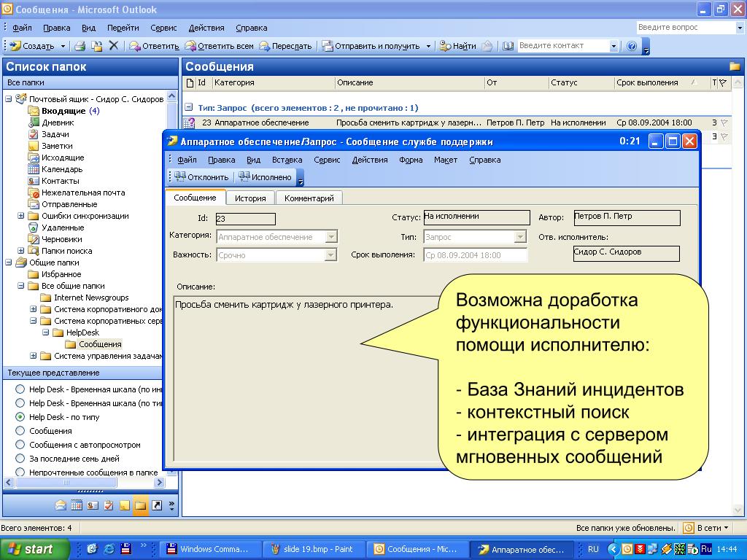Viewport: 747px width, 560px height.
Task: Click the Календарь folder icon
Action: 34,169
